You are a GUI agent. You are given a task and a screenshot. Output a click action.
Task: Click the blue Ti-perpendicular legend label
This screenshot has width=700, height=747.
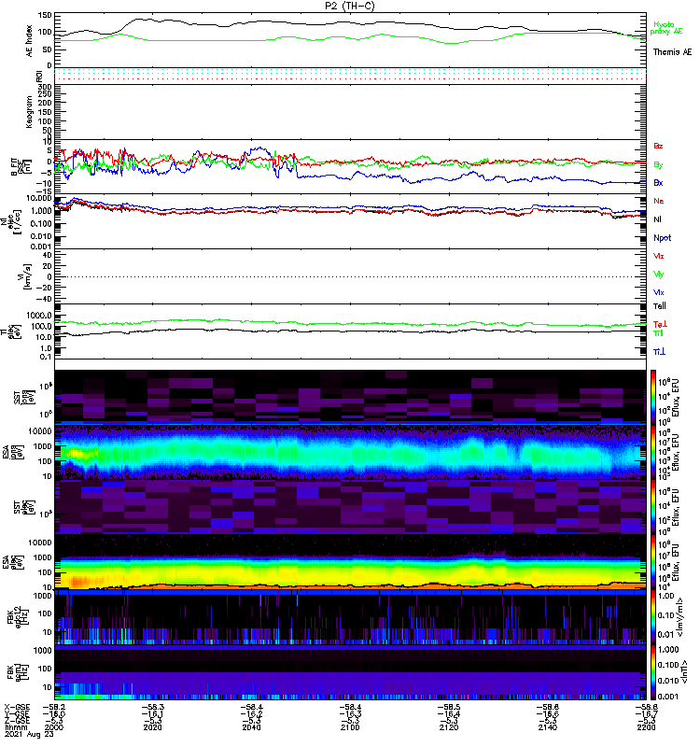[x=659, y=352]
